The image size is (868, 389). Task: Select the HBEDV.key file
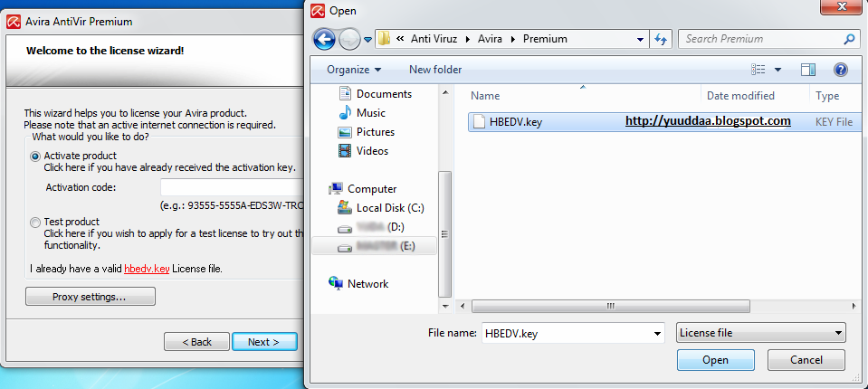664,122
